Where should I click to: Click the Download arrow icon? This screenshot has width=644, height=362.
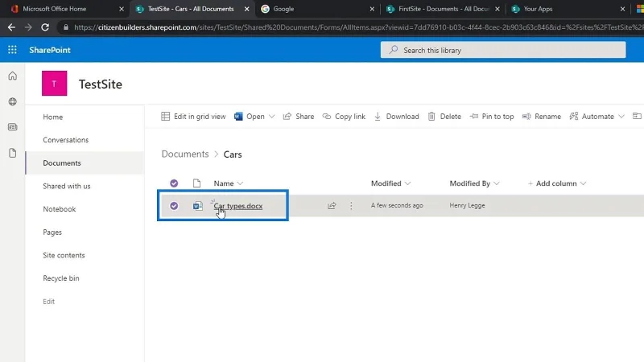tap(378, 116)
